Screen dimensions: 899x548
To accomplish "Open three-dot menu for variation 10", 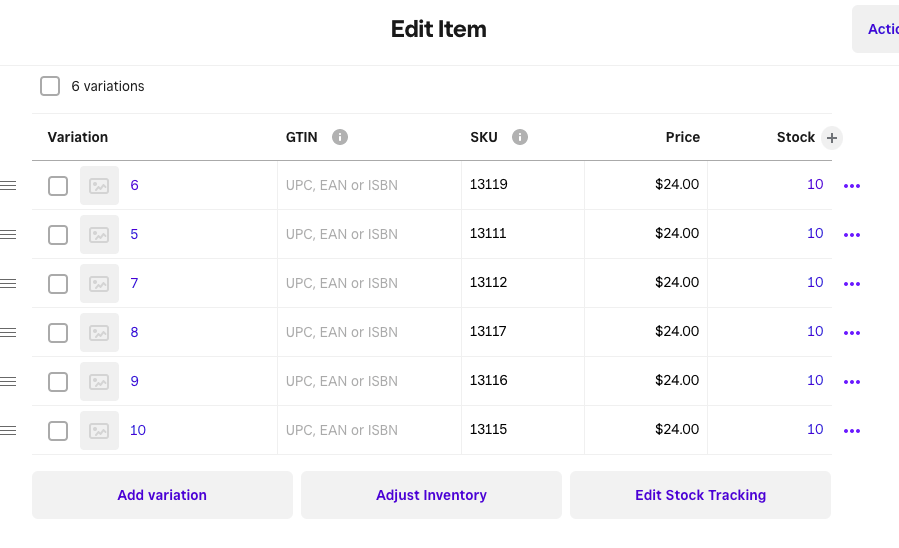I will click(x=852, y=431).
